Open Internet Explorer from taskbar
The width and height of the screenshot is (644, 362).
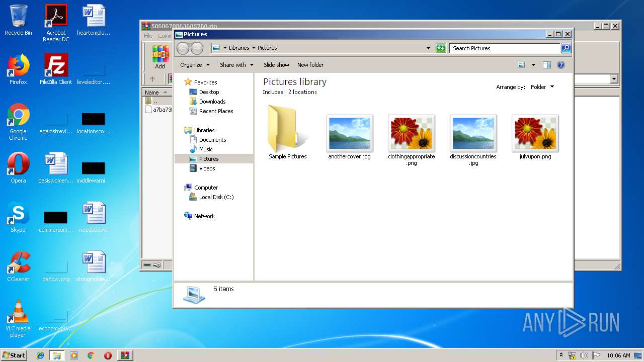40,355
